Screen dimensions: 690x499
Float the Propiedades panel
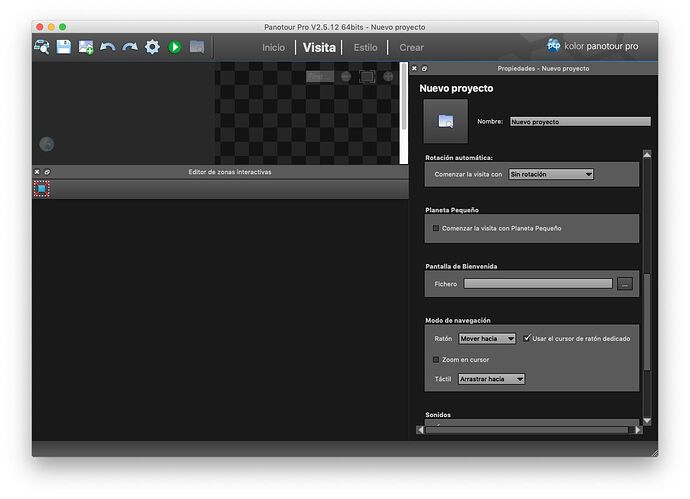click(424, 68)
